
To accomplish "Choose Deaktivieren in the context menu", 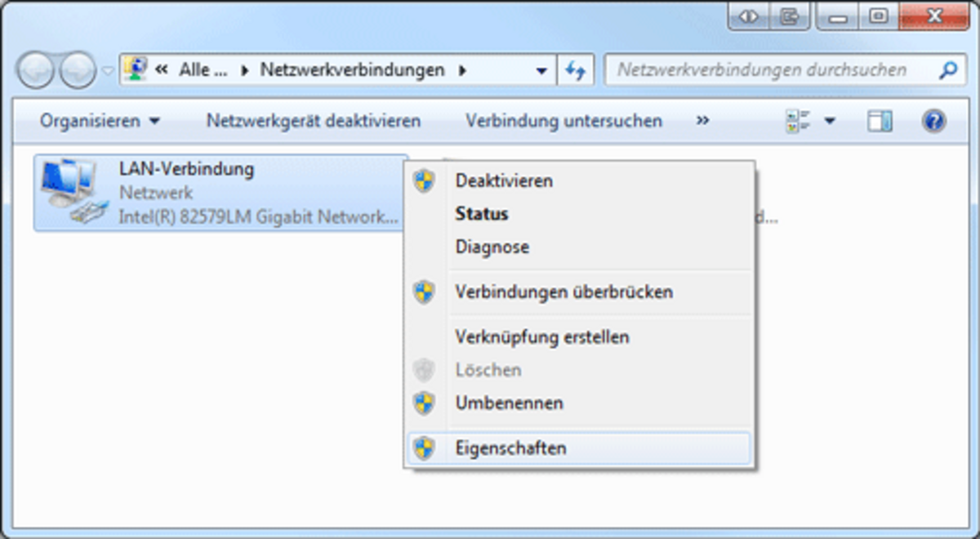I will [x=504, y=180].
